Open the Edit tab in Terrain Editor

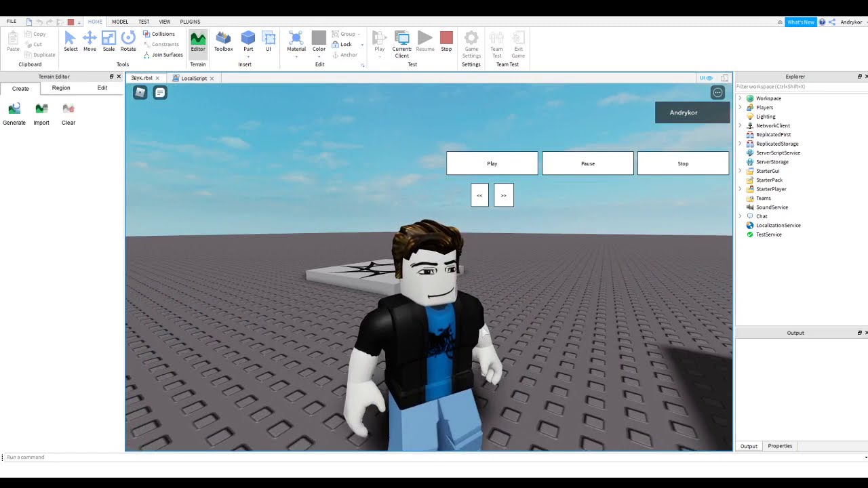102,88
